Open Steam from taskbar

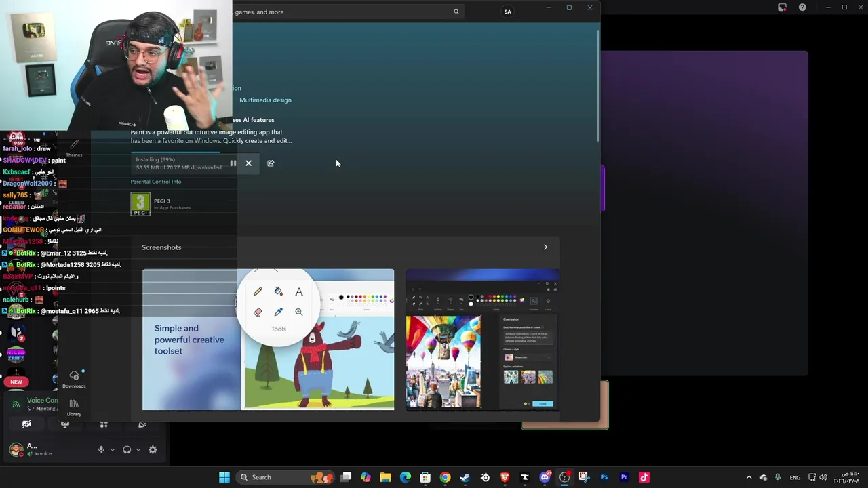[x=465, y=477]
